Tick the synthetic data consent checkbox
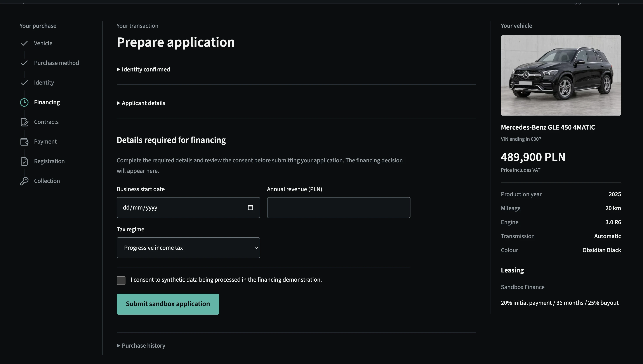Screen dimensions: 643x364 pos(121,281)
